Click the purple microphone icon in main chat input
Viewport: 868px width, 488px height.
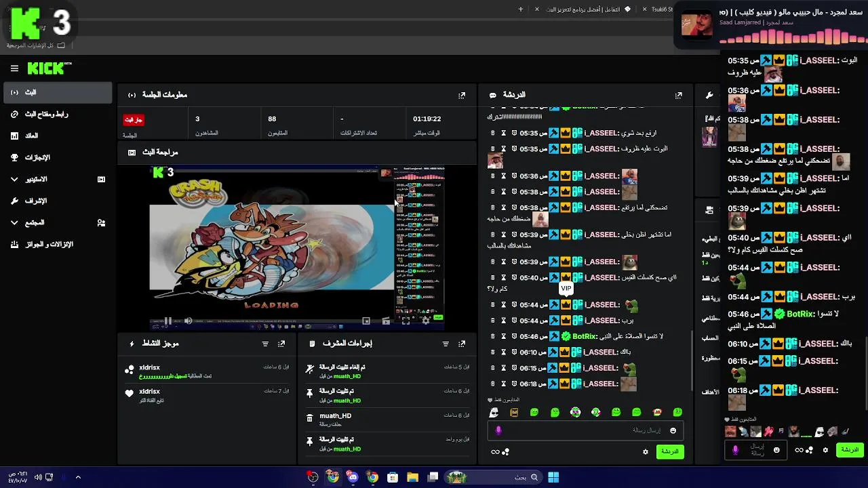(x=498, y=430)
